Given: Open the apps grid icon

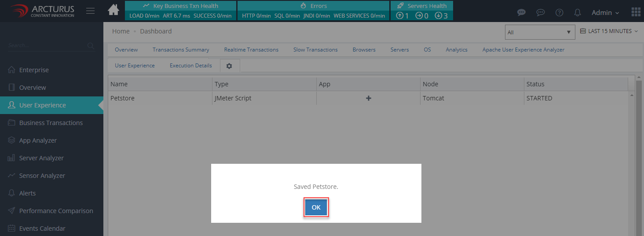Looking at the screenshot, I should 636,12.
